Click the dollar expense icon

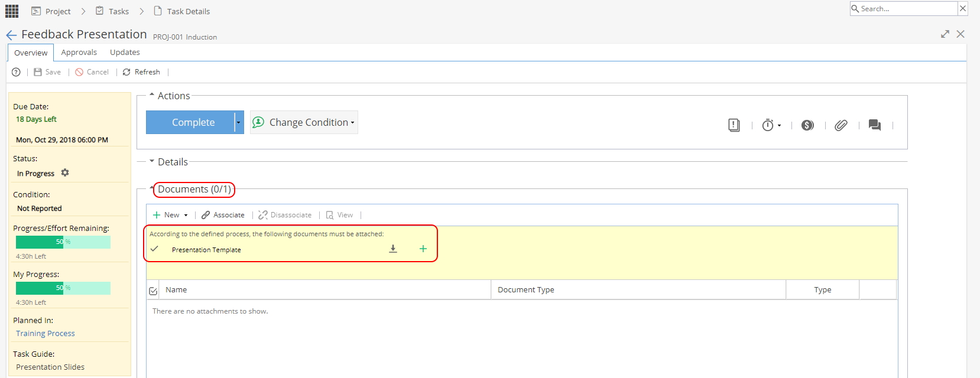[x=807, y=125]
